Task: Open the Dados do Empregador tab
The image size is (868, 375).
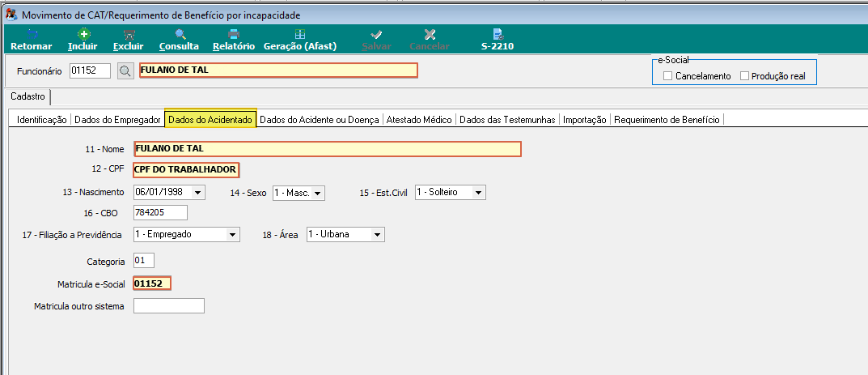Action: 117,119
